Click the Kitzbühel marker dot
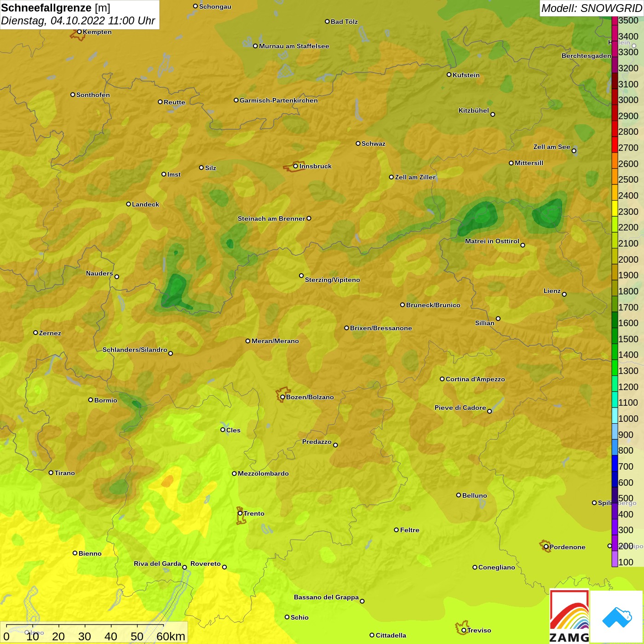The width and height of the screenshot is (644, 644). 493,115
